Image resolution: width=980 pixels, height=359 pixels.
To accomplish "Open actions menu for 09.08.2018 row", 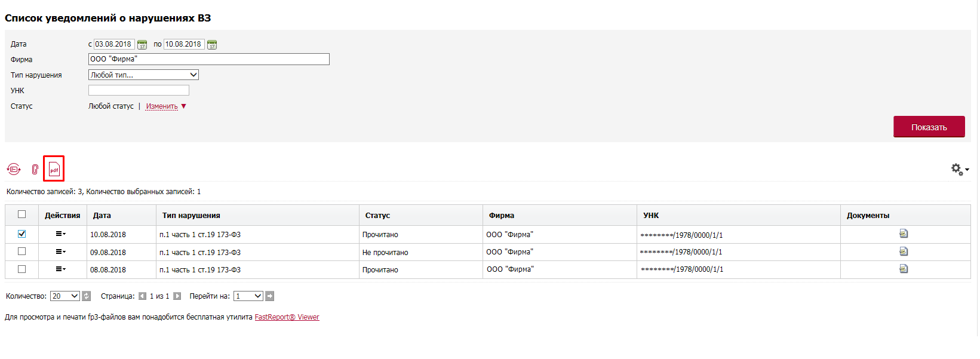I will (x=61, y=252).
